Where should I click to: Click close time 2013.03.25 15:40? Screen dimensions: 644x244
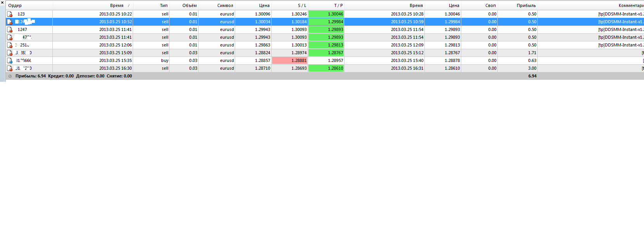coord(407,60)
